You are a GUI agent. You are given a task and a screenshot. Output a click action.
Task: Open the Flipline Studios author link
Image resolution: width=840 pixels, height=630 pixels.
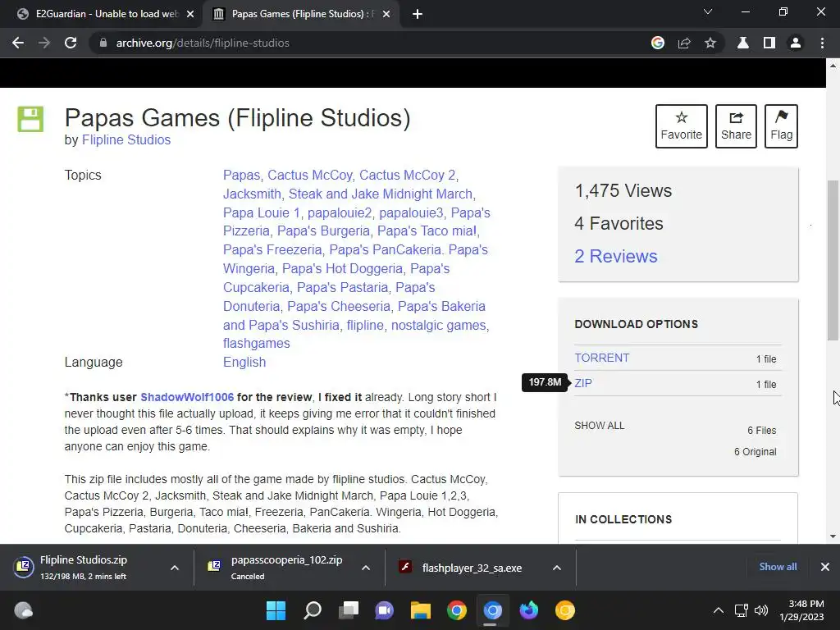click(x=126, y=139)
